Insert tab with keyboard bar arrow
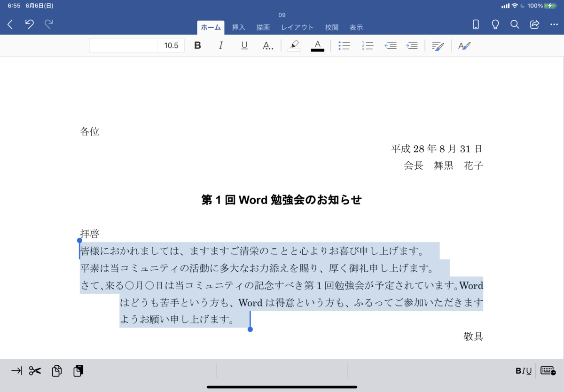Viewport: 564px width, 392px height. (16, 371)
